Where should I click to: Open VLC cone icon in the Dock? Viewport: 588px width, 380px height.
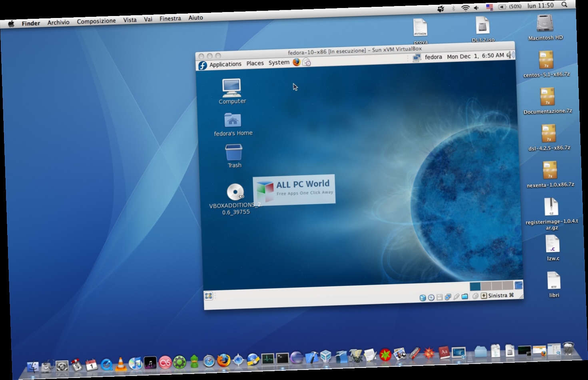[120, 363]
